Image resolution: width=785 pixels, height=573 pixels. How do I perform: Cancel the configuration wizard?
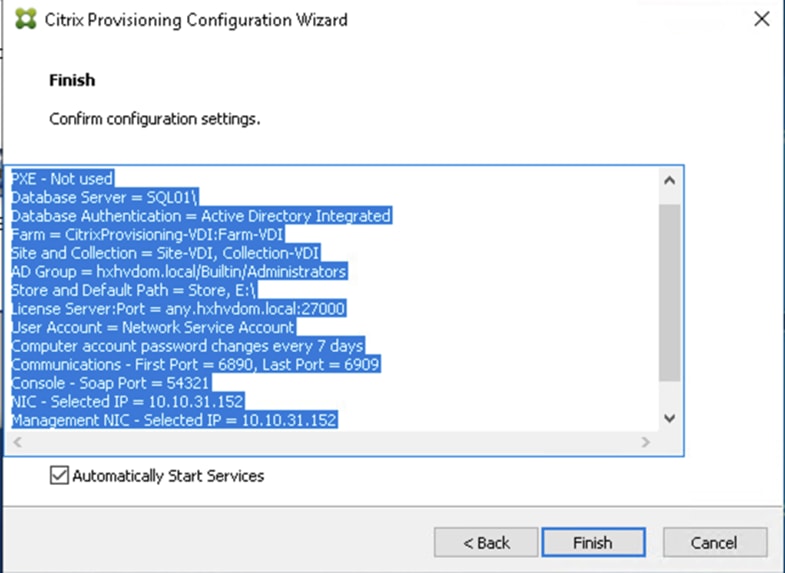(x=714, y=542)
